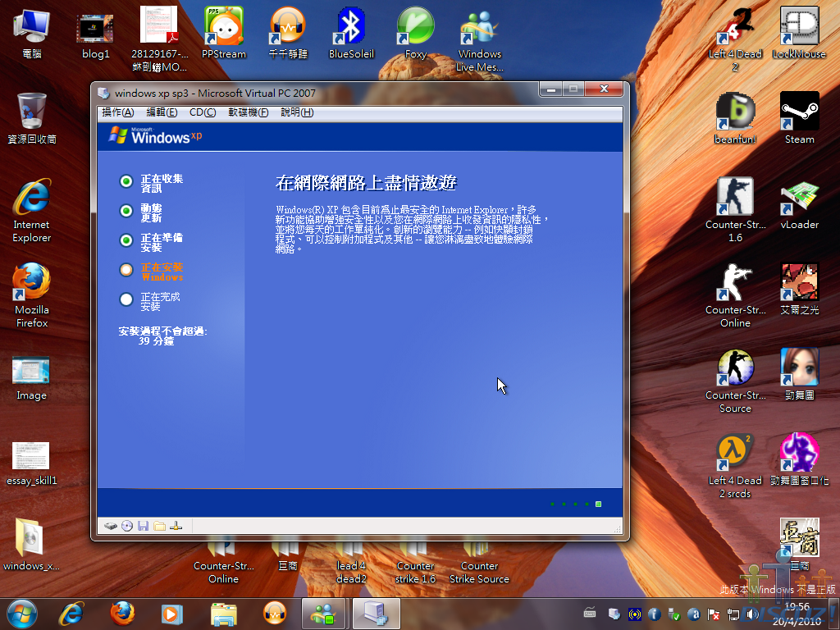Select the Counter-Strike Source shortcut at right
The height and width of the screenshot is (630, 840).
(735, 381)
